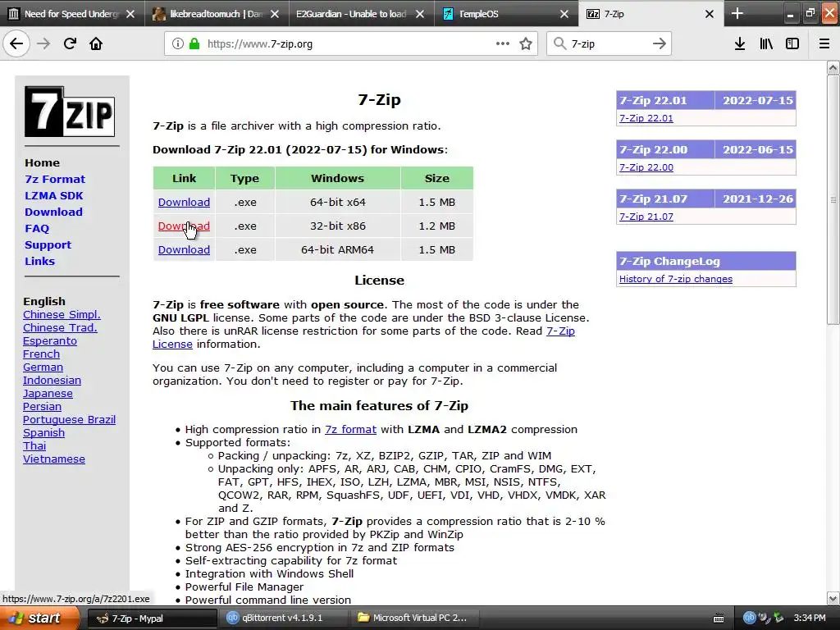This screenshot has width=840, height=630.
Task: Open the hamburger application menu
Action: click(824, 44)
